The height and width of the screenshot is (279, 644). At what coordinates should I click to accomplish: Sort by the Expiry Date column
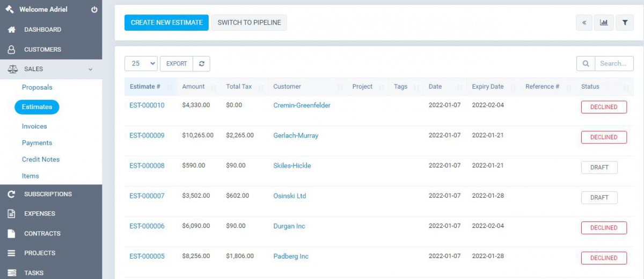487,87
